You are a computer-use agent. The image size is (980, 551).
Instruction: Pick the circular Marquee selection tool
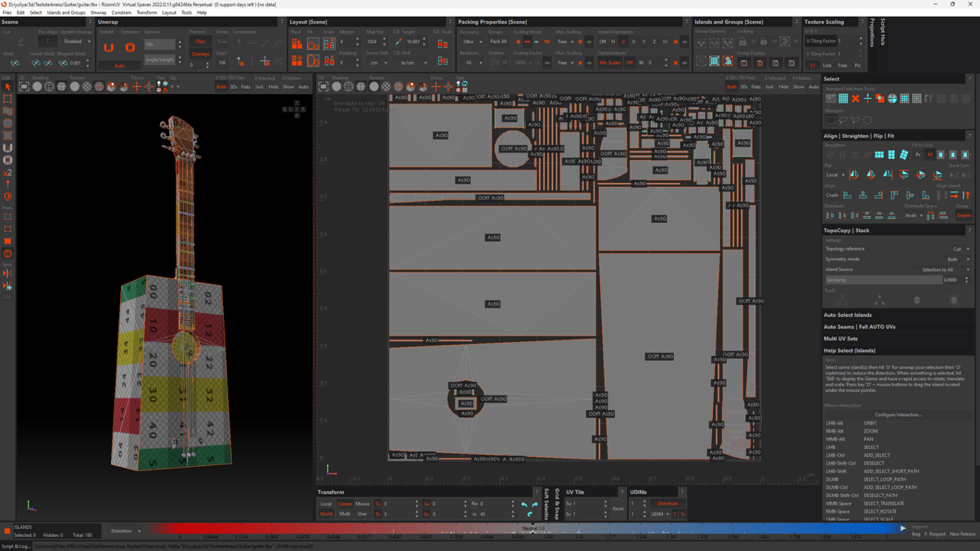(x=868, y=120)
